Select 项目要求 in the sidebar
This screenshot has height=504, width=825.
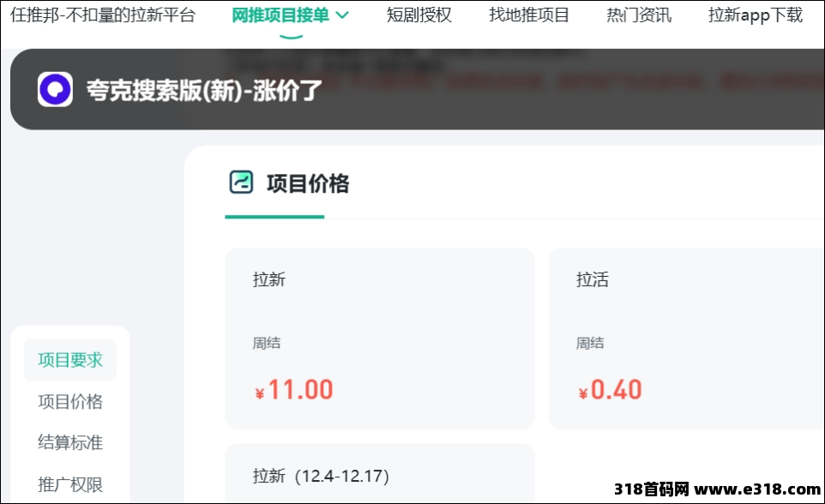[x=70, y=360]
